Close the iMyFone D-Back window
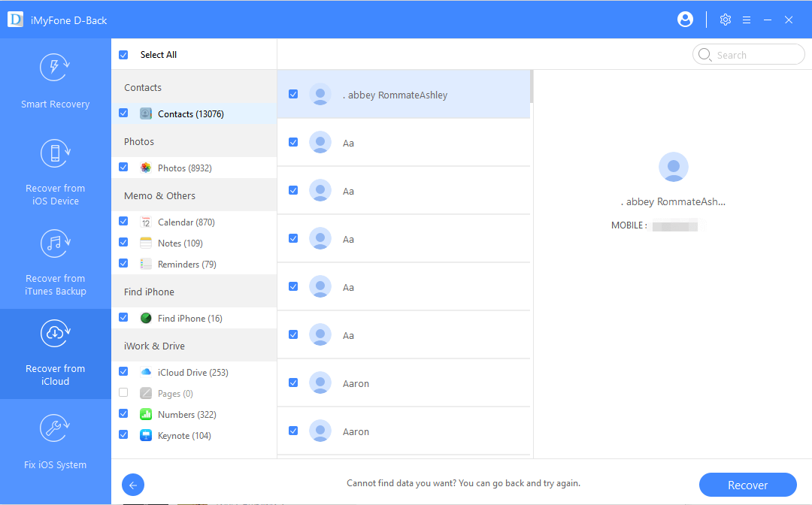 788,20
